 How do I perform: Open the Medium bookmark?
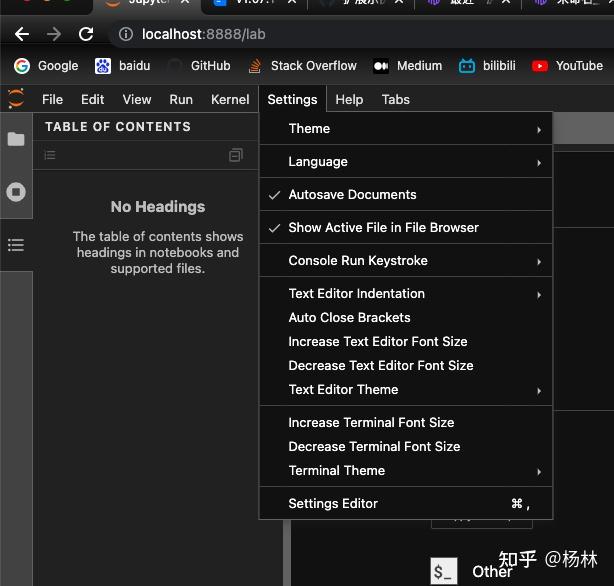[407, 65]
